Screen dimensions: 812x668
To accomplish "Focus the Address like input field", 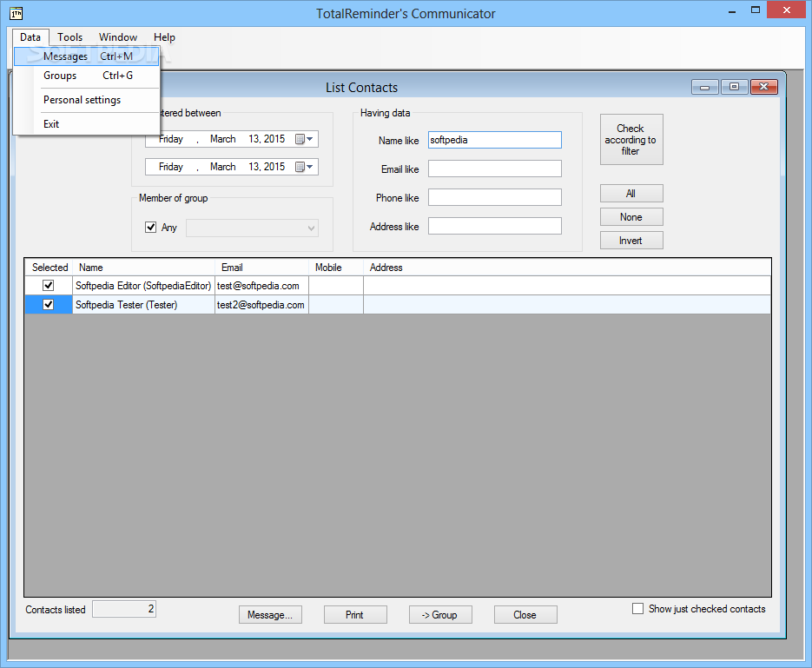I will click(494, 226).
